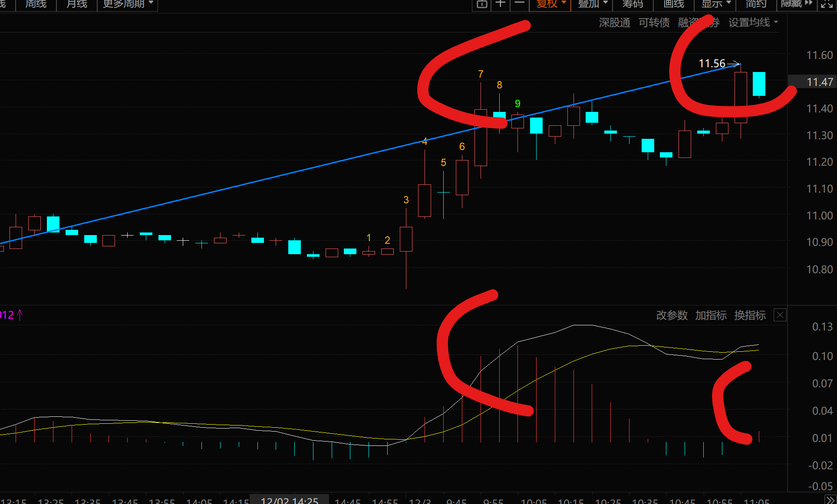Click the bottom-right corner expand icon
Image resolution: width=837 pixels, height=504 pixels.
[x=830, y=499]
